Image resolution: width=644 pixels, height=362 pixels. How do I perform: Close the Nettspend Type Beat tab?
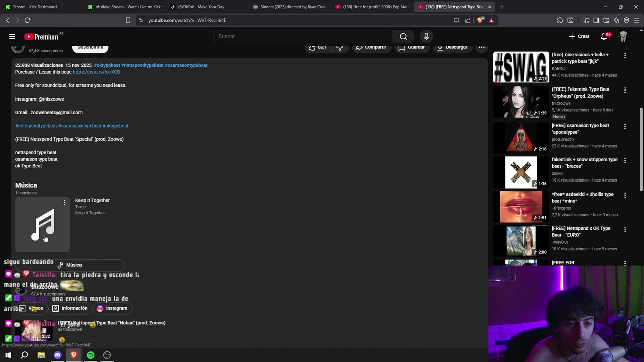click(x=489, y=7)
